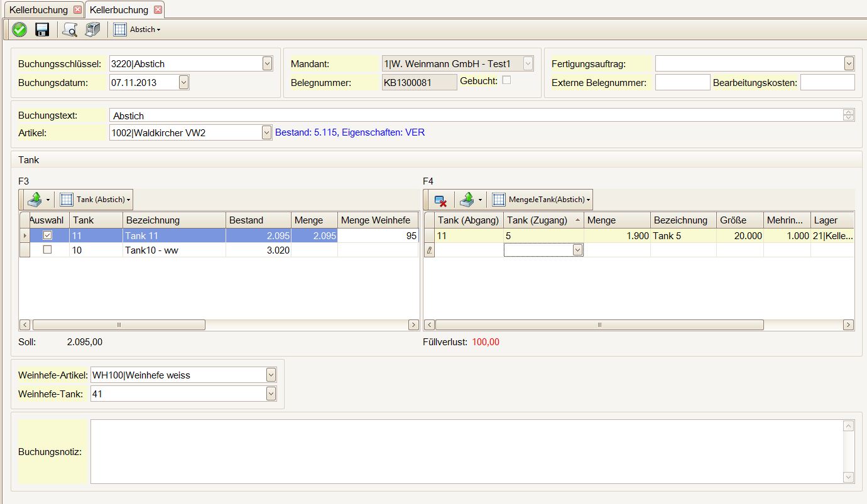This screenshot has height=504, width=867.
Task: Sort by the Größe column header
Action: click(x=739, y=220)
